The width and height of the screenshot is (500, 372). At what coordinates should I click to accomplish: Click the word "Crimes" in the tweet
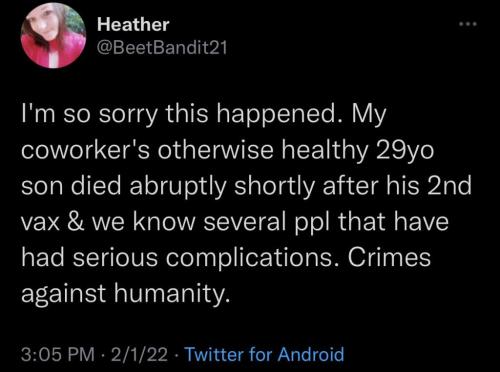[389, 257]
